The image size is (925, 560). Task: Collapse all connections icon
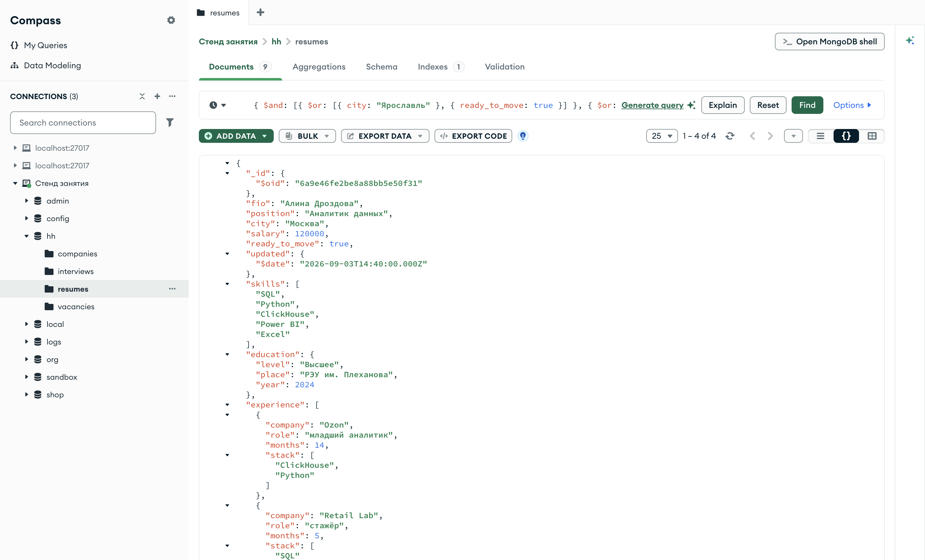click(142, 97)
